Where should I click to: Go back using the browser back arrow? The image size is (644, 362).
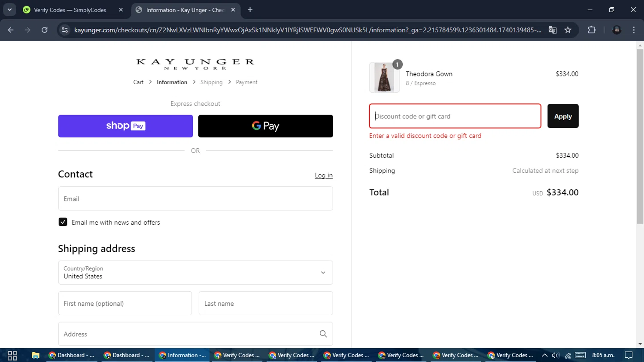[x=11, y=30]
